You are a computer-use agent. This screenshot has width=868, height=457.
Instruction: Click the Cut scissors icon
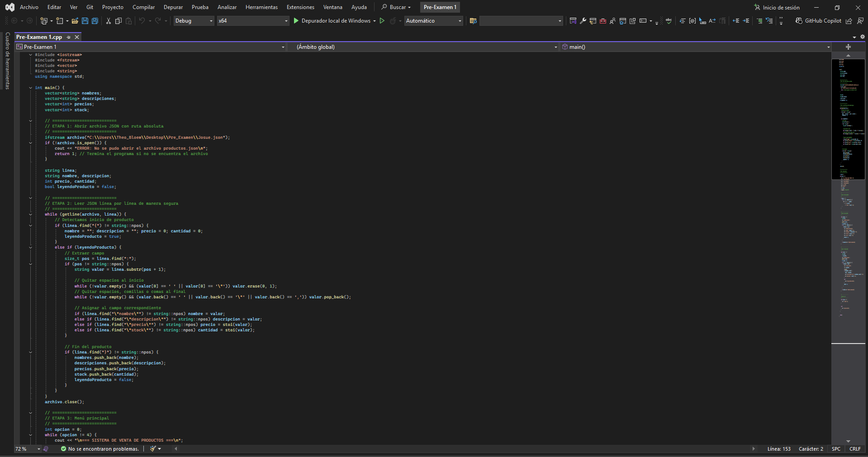click(109, 21)
